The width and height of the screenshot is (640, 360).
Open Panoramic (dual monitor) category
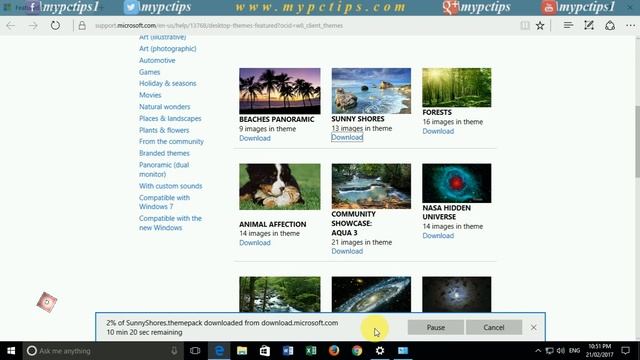pos(164,170)
